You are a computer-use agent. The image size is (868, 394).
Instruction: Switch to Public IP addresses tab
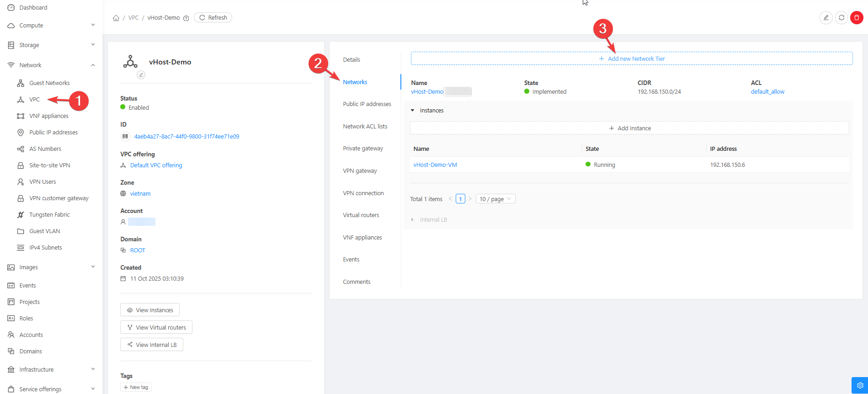pos(367,104)
